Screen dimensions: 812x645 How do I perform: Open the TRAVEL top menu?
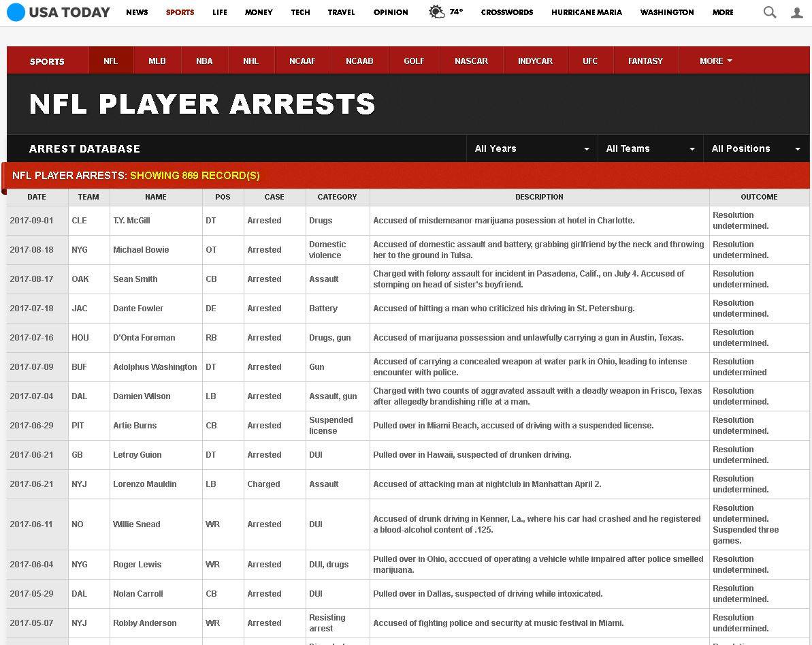341,12
